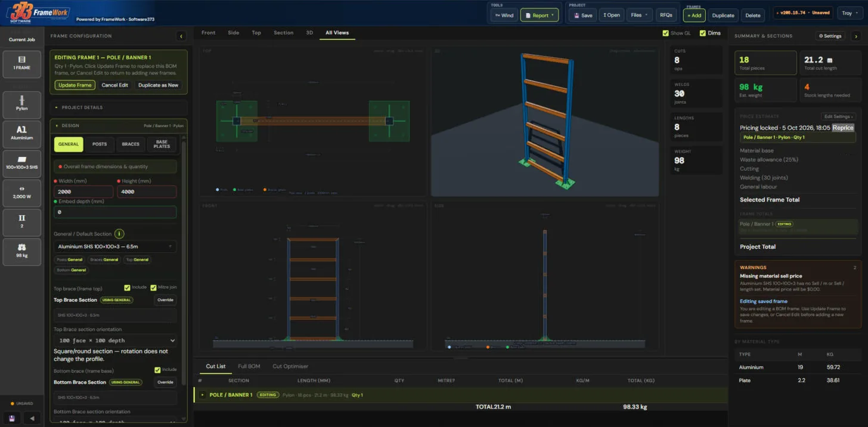Click the posts count tile showing 2
The image size is (868, 427).
click(x=22, y=222)
